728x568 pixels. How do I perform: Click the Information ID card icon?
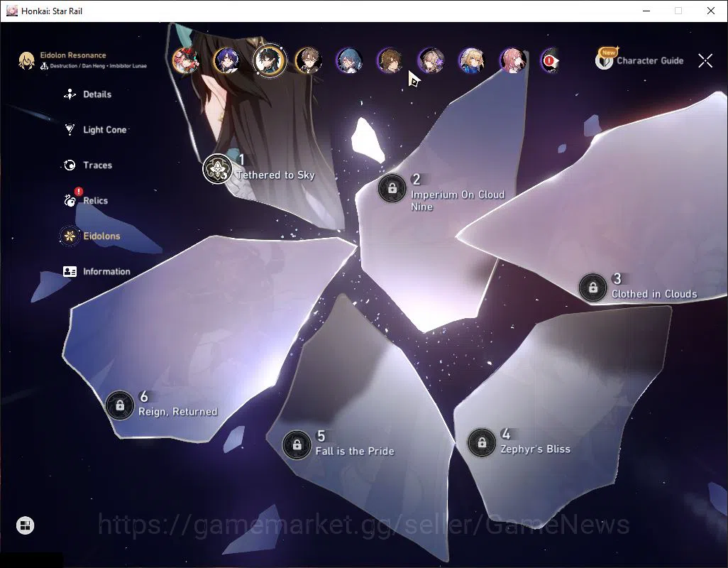coord(70,271)
